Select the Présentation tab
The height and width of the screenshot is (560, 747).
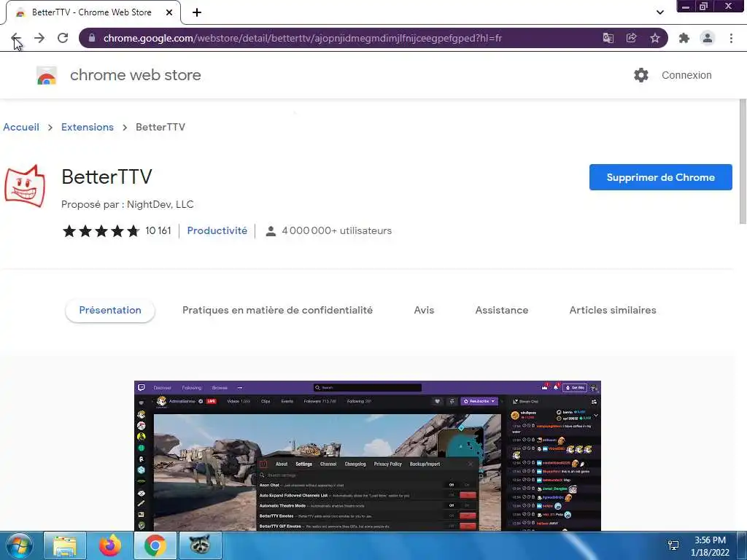pos(110,310)
